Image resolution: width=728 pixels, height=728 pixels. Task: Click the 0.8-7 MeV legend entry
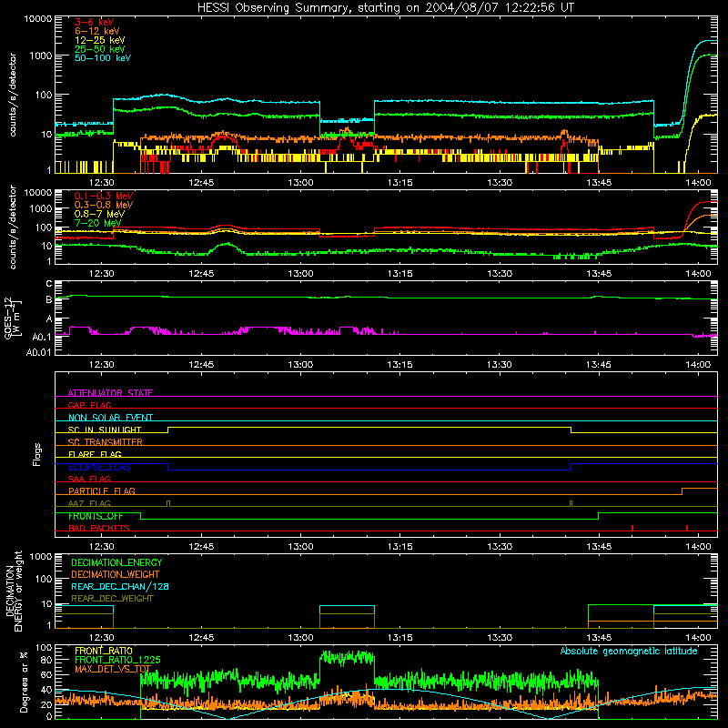click(99, 214)
